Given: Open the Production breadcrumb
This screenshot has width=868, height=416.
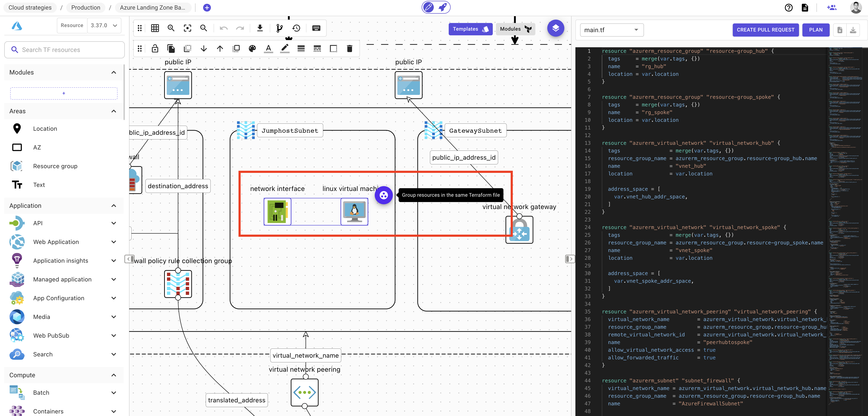Looking at the screenshot, I should (x=86, y=7).
